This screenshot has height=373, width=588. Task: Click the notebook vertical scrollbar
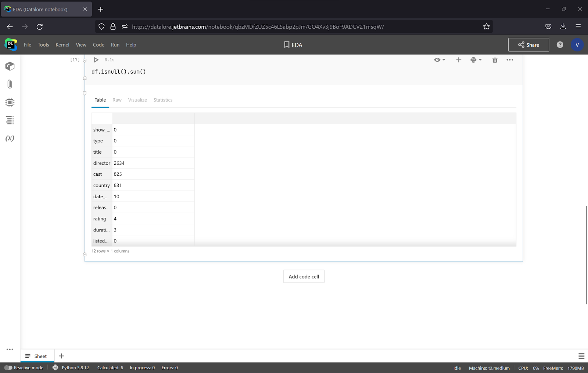click(x=586, y=255)
